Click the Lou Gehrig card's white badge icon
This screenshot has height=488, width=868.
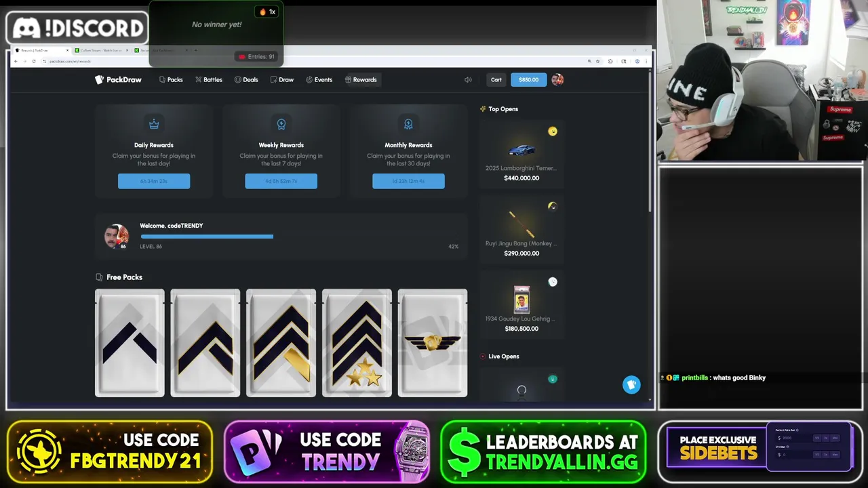tap(553, 282)
